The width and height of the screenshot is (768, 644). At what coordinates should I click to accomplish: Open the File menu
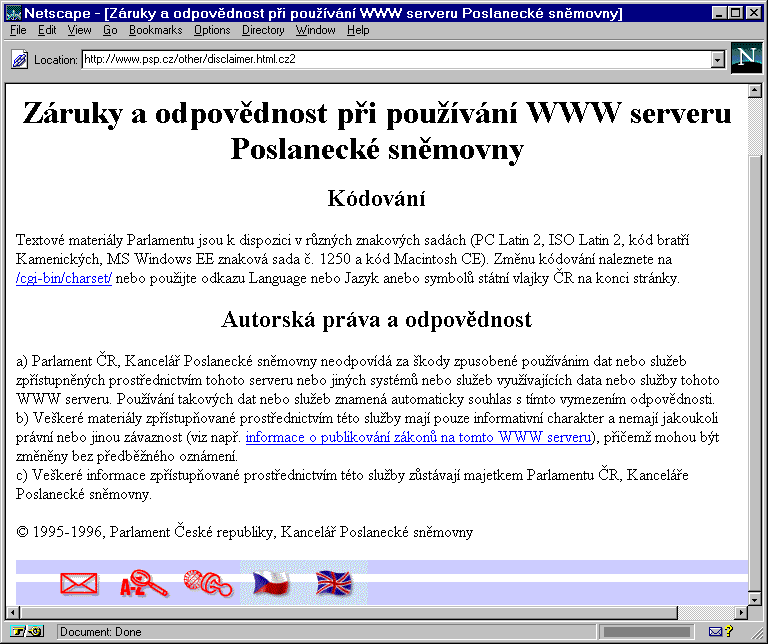(18, 30)
